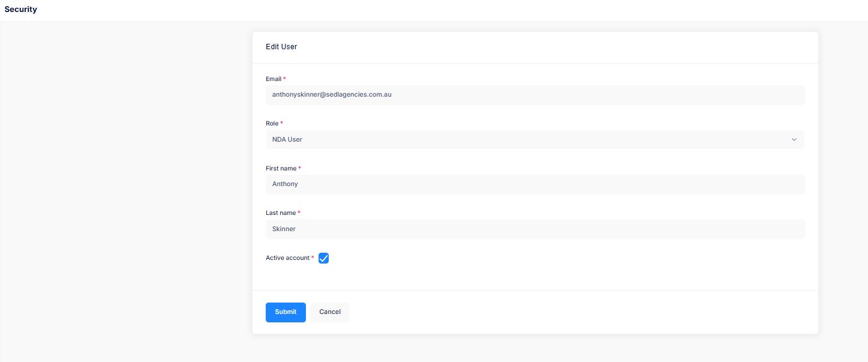Click the Active account label
Screen dimensions: 868x362
[x=288, y=258]
